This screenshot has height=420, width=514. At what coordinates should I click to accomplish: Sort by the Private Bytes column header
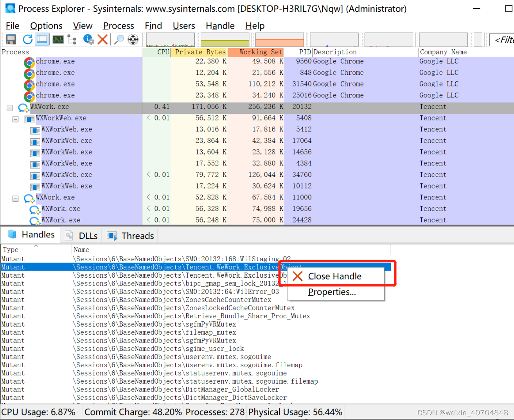[199, 52]
